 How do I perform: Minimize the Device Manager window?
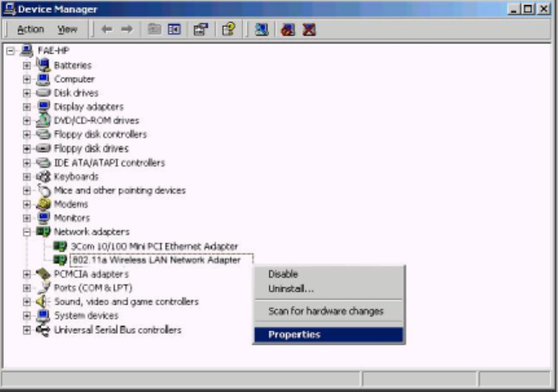click(513, 9)
